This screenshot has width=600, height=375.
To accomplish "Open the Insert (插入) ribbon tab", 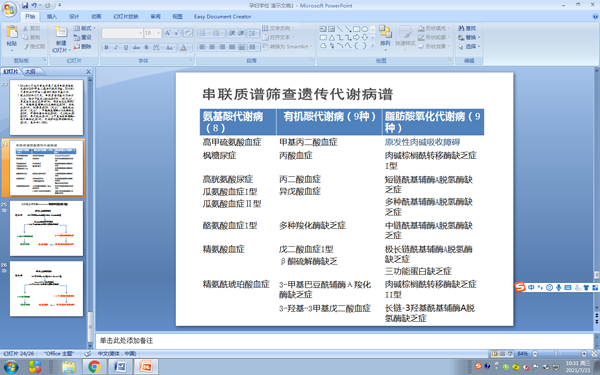I will [x=52, y=16].
